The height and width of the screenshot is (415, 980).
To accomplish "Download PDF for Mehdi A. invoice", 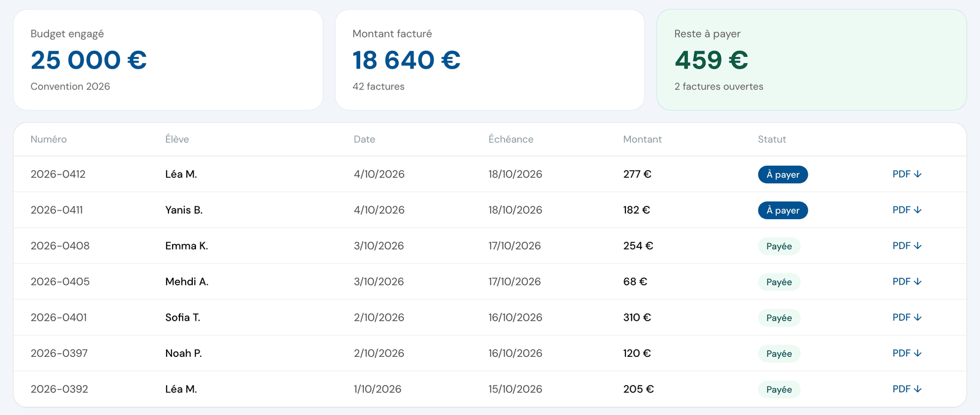I will (907, 282).
